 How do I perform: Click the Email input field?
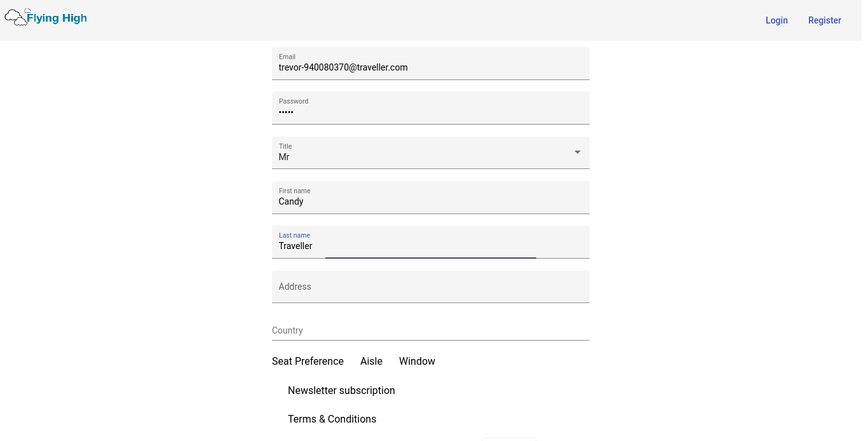tap(430, 67)
